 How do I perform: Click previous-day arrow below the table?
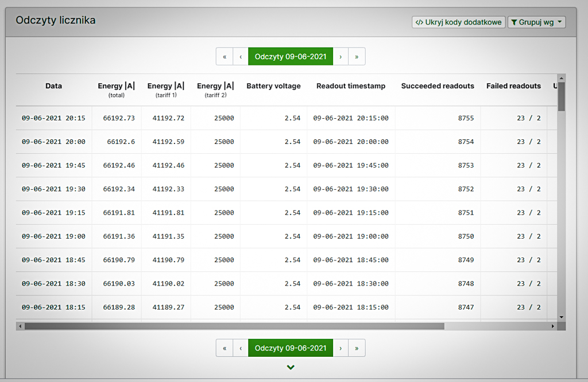[x=241, y=348]
